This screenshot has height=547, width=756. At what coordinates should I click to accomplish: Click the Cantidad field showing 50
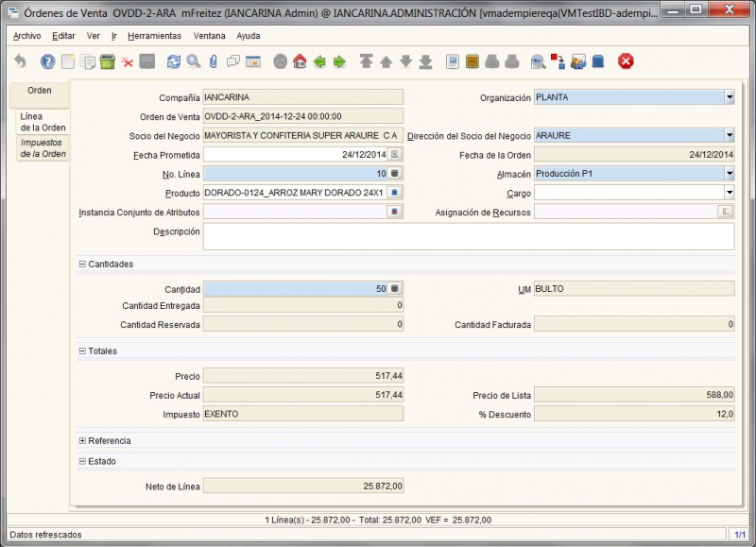(295, 289)
